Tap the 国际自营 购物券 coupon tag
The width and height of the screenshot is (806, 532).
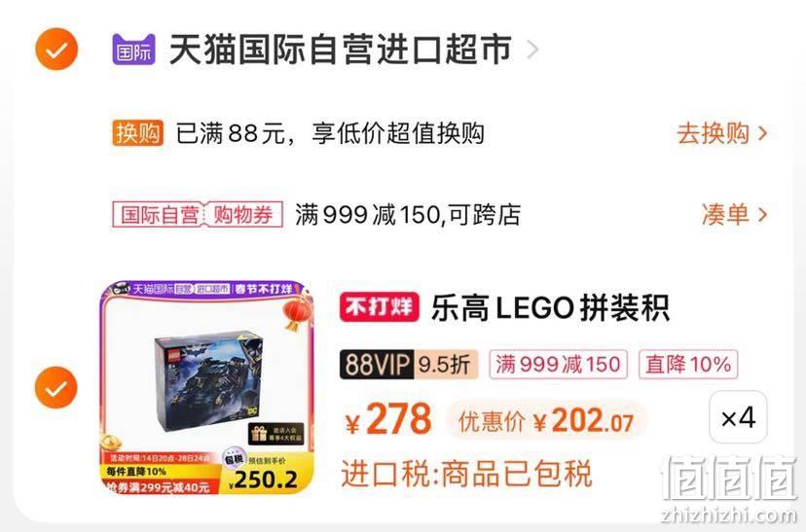(x=198, y=214)
